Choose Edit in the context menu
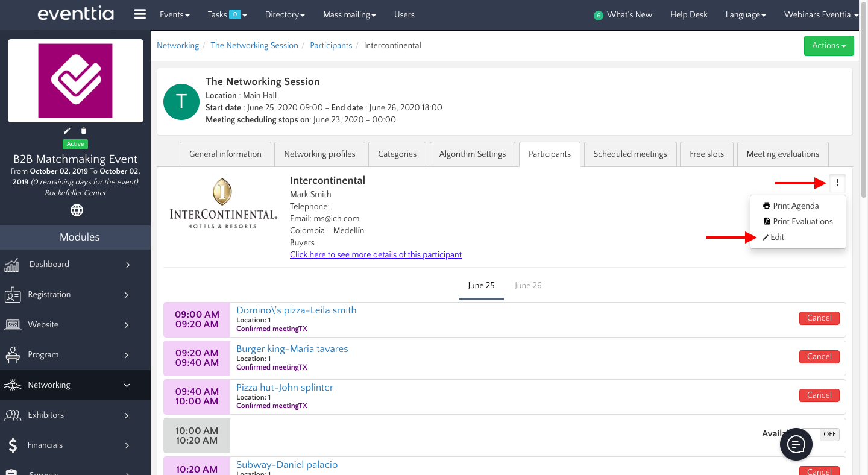This screenshot has height=475, width=868. click(x=777, y=237)
